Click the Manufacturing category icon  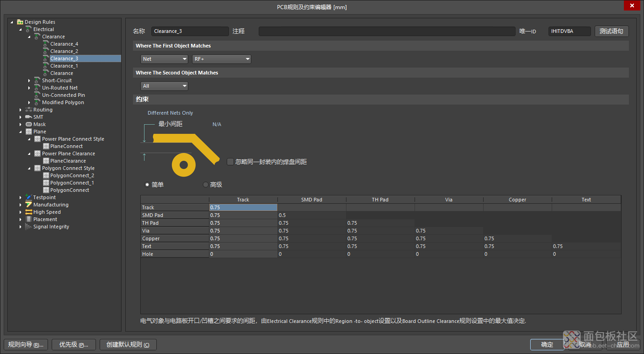point(29,205)
